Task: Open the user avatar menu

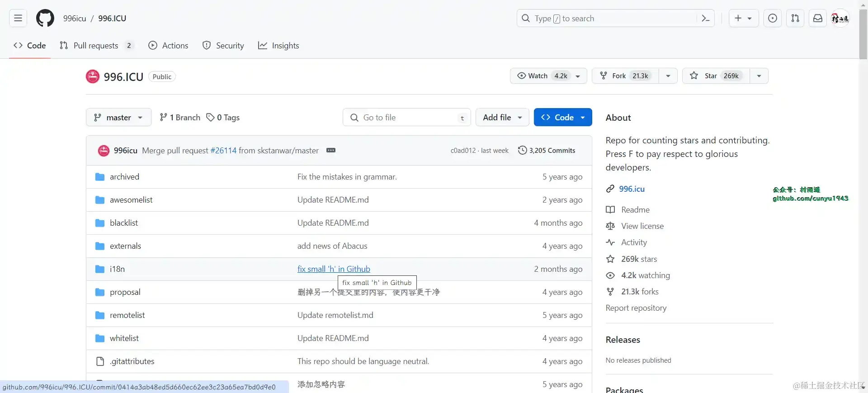Action: pos(840,18)
